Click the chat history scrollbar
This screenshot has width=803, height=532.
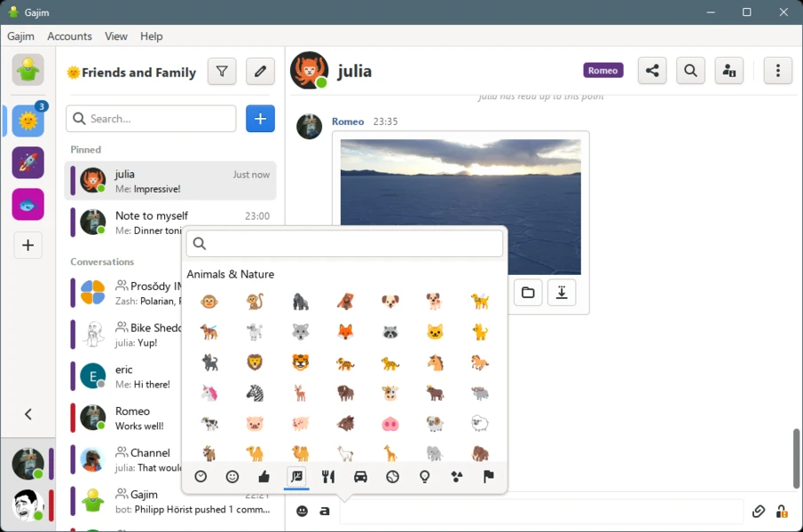coord(795,457)
